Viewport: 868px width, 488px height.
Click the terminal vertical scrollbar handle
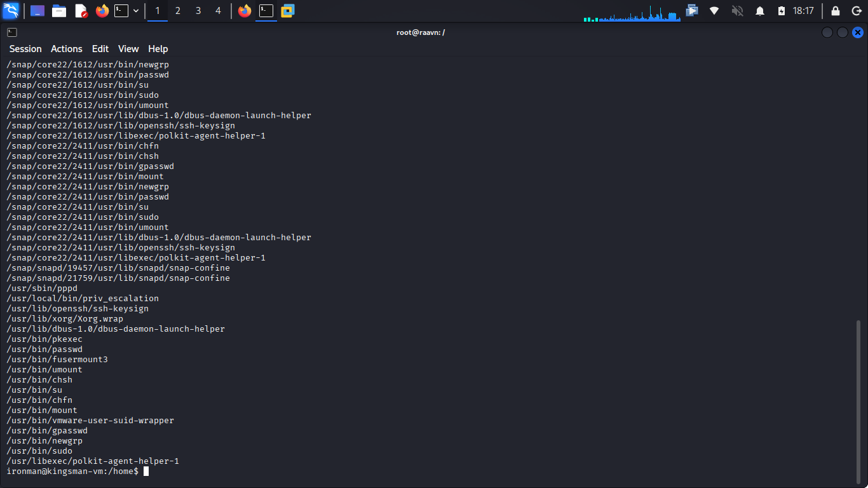tap(858, 402)
